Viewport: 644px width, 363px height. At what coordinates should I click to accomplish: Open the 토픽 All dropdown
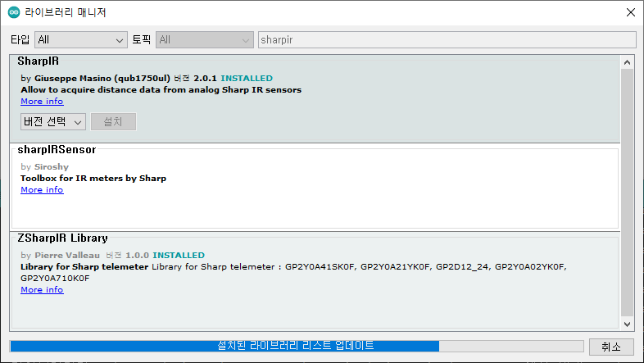point(205,40)
